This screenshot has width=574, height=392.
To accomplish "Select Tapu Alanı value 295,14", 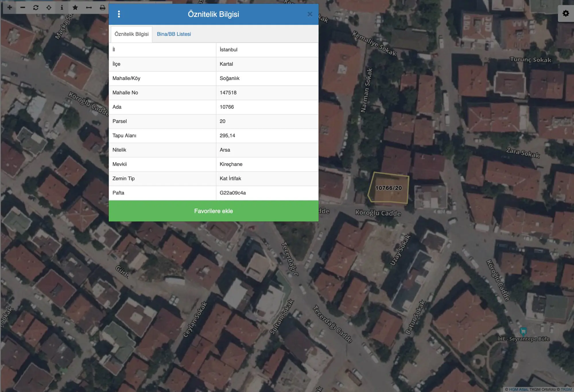I will click(x=267, y=136).
